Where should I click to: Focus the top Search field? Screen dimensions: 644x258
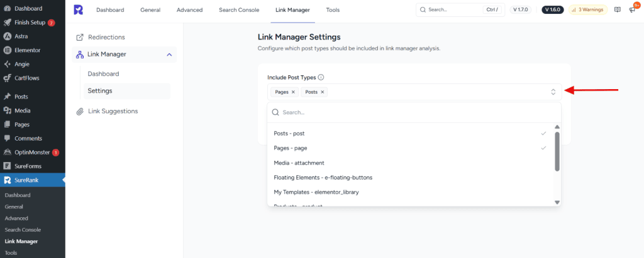(460, 10)
